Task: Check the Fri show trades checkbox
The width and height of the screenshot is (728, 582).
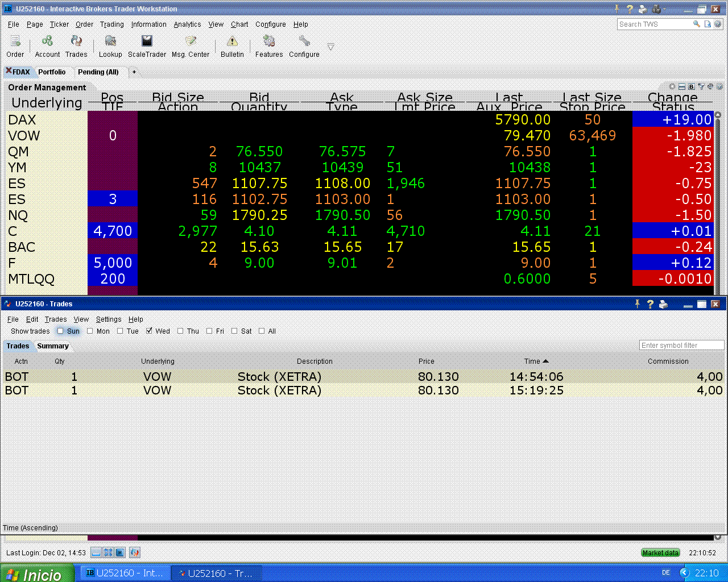Action: pyautogui.click(x=209, y=331)
